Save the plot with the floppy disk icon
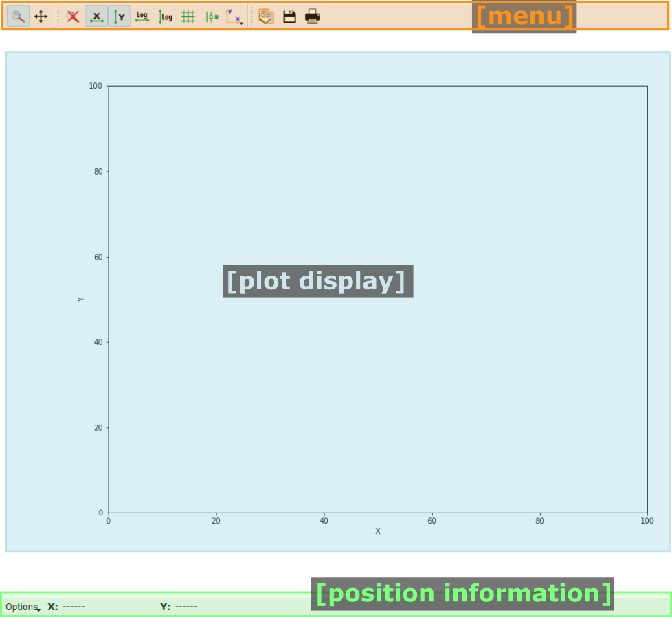The width and height of the screenshot is (672, 617). tap(289, 16)
